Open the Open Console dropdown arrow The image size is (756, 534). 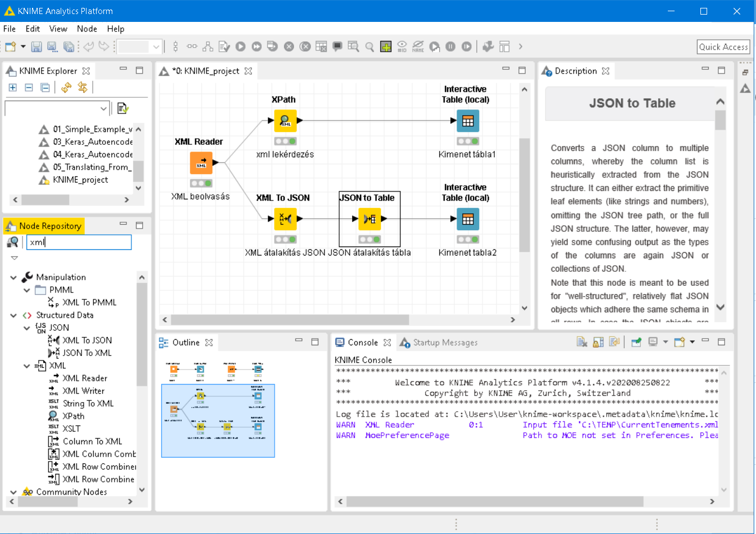pyautogui.click(x=692, y=342)
